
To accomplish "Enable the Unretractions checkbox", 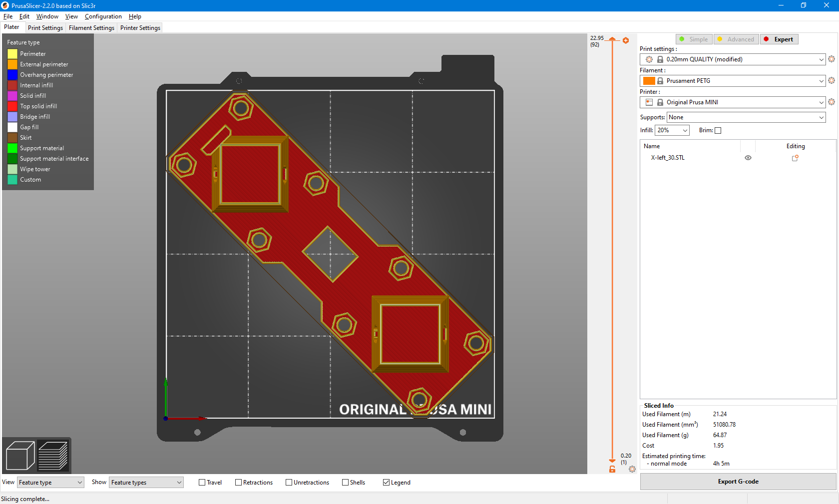I will 289,483.
